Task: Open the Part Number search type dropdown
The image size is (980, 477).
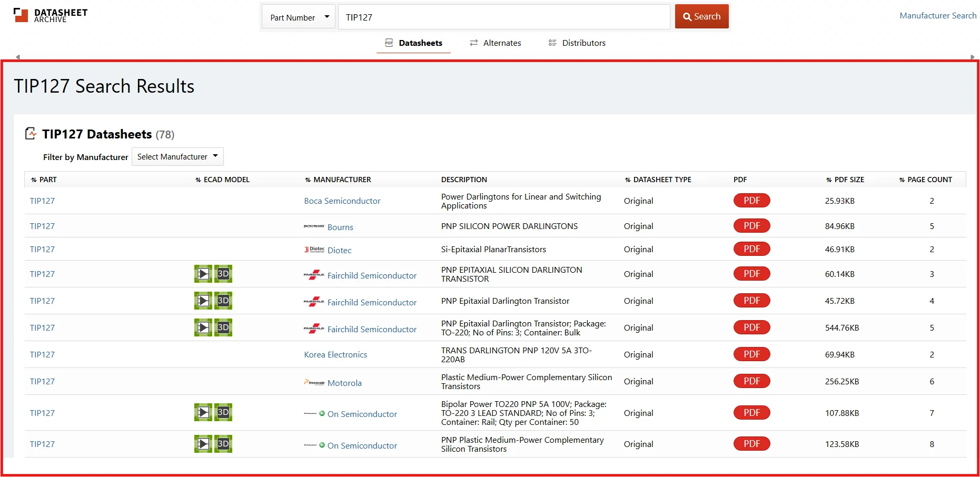Action: coord(299,17)
